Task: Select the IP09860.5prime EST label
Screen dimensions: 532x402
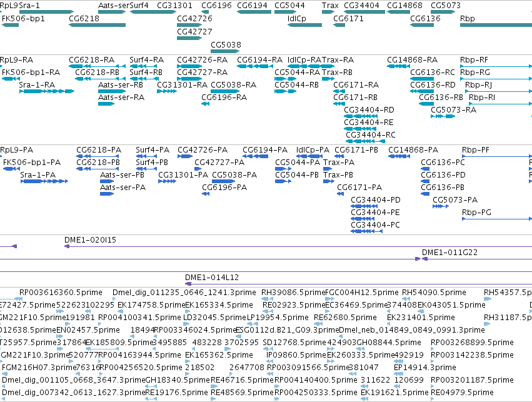Action: click(x=296, y=355)
